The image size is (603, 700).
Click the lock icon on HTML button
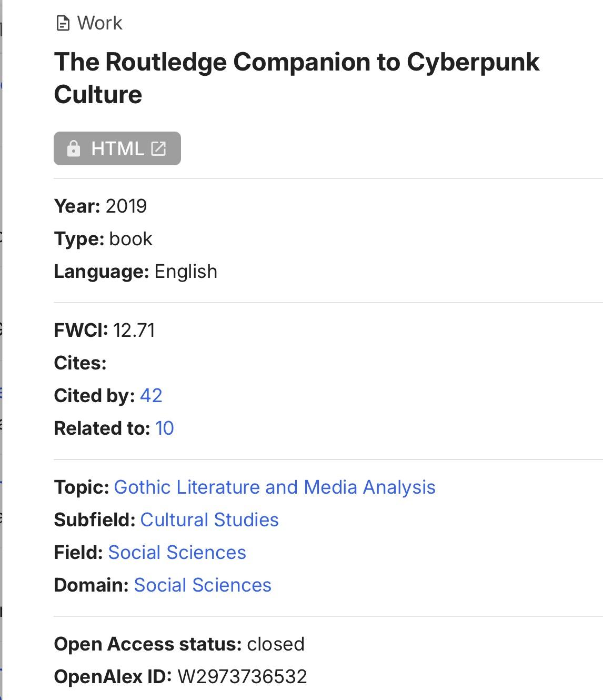(74, 148)
